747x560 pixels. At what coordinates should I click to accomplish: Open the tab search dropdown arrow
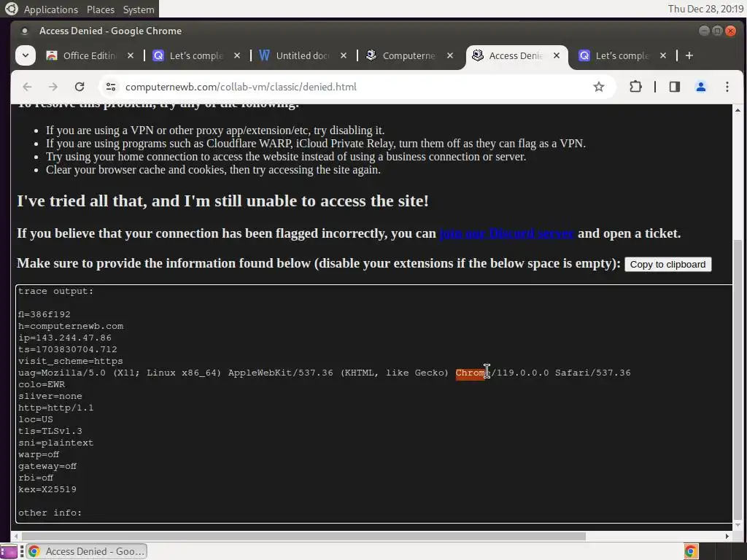point(26,55)
